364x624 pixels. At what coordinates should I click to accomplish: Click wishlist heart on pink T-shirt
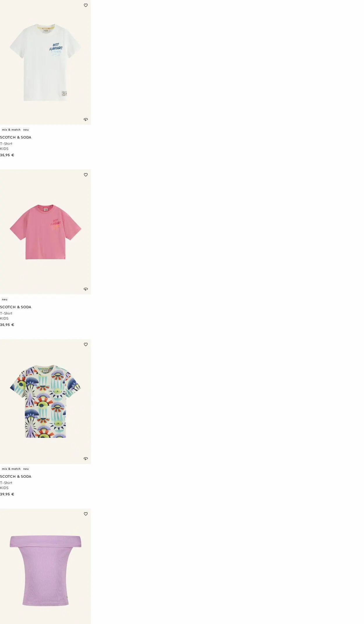(86, 175)
